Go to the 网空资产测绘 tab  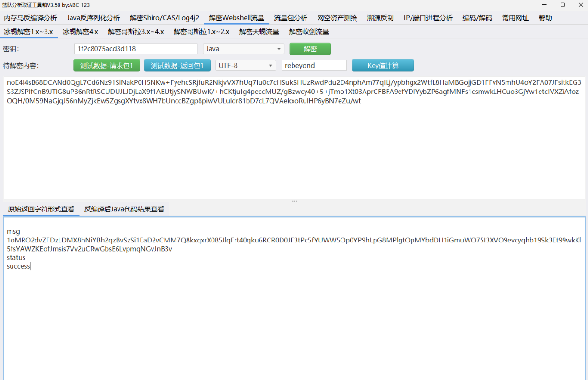337,18
